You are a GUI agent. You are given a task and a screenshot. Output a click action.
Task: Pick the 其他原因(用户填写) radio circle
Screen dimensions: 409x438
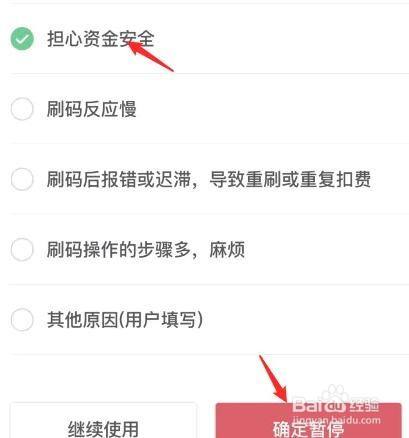pyautogui.click(x=22, y=319)
